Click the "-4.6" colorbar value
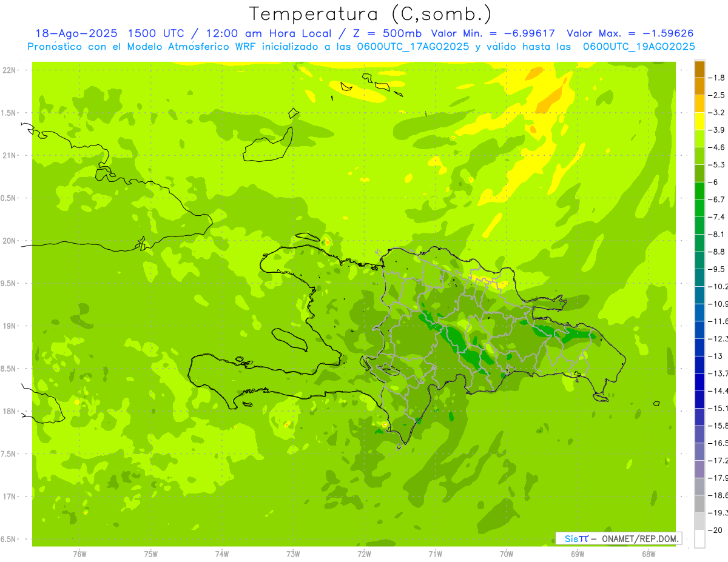Screen dimensions: 728x562 717,147
